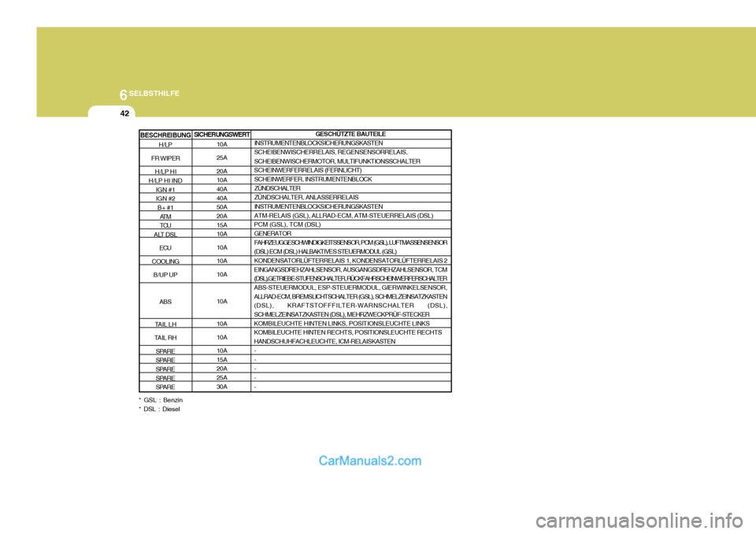Click the BESCHREIBUNG column header

165,135
